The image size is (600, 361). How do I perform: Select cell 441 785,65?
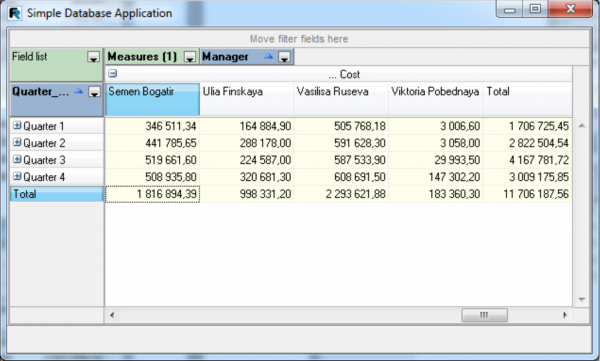(x=152, y=143)
